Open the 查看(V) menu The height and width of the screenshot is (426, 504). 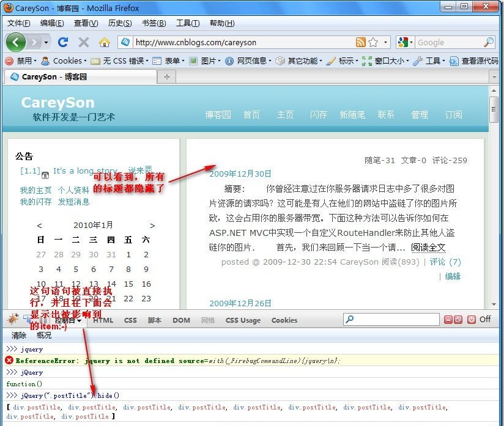(x=86, y=23)
